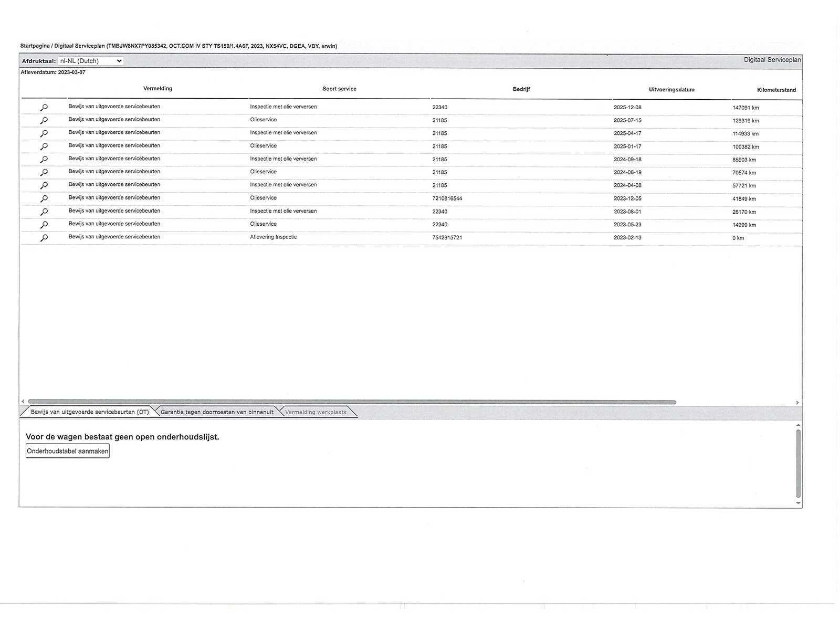Screen dimensions: 840x630
Task: Click the horizontal scrollbar under the table
Action: (x=352, y=402)
